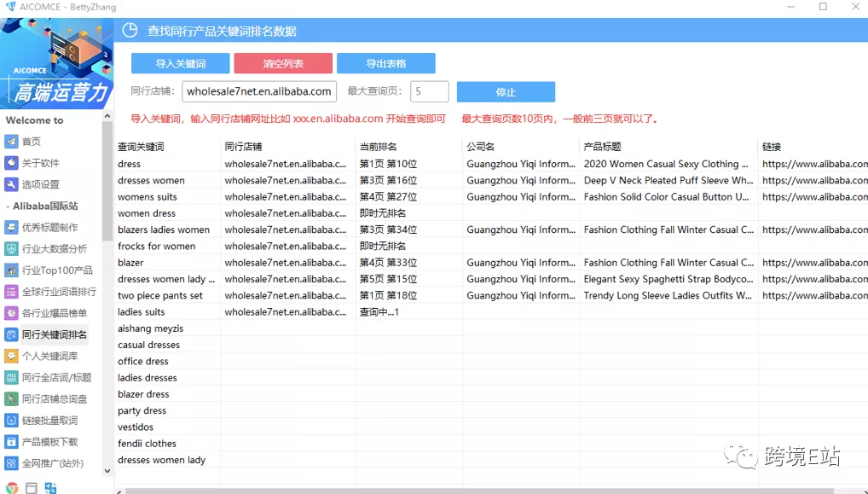Click 'Elegant Sexy Spaghetti Strap' product title
Image resolution: width=868 pixels, height=494 pixels.
(x=668, y=279)
